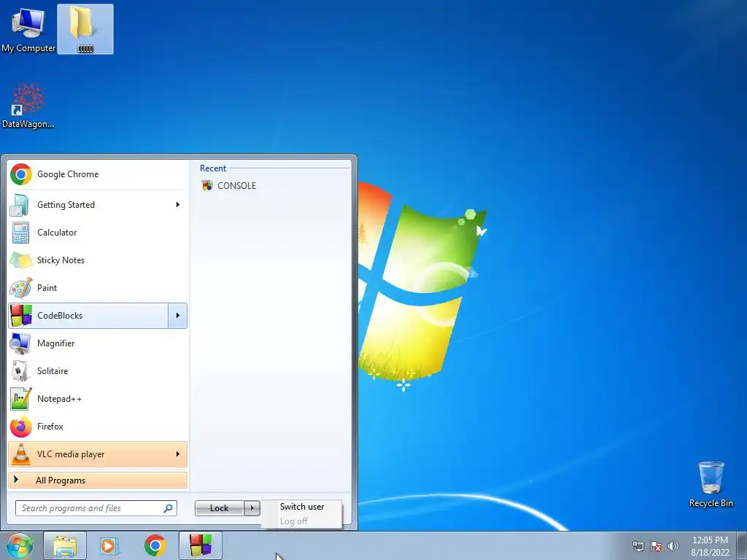Expand VLC media player submenu arrow

tap(178, 454)
